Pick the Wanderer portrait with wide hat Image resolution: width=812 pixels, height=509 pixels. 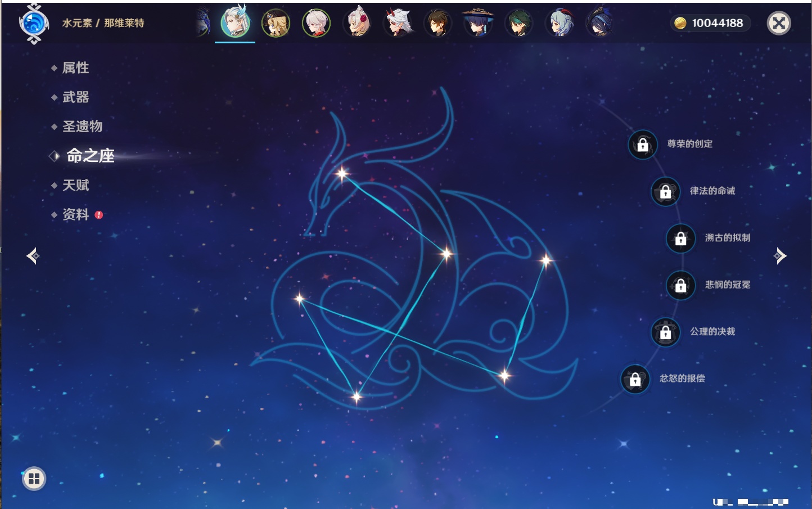(478, 24)
